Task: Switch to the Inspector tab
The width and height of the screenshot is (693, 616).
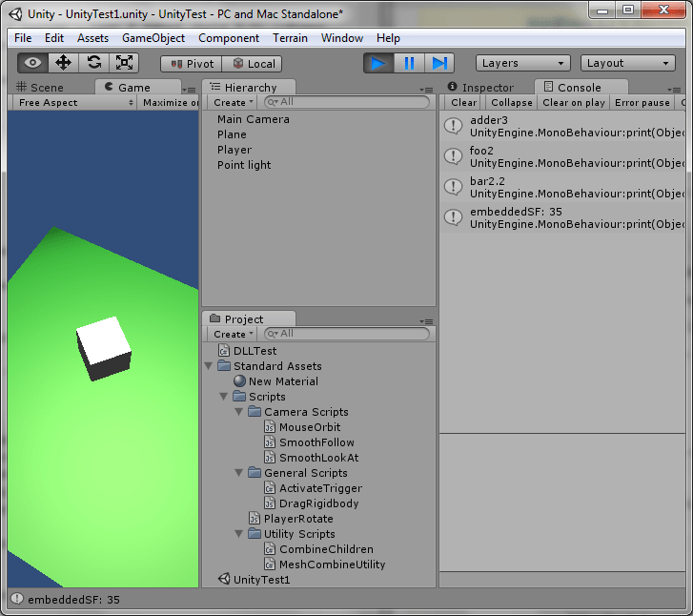Action: (x=480, y=87)
